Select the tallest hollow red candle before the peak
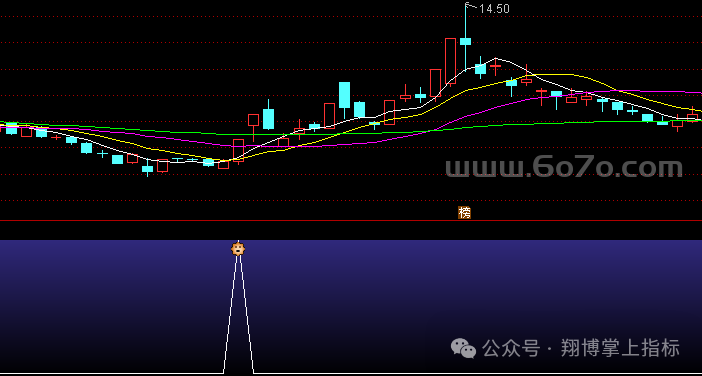 450,60
